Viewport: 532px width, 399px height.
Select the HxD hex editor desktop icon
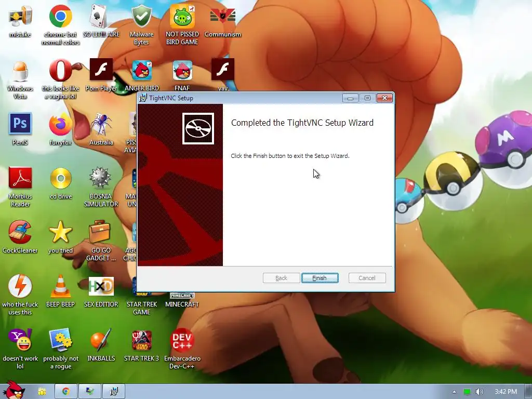point(101,291)
